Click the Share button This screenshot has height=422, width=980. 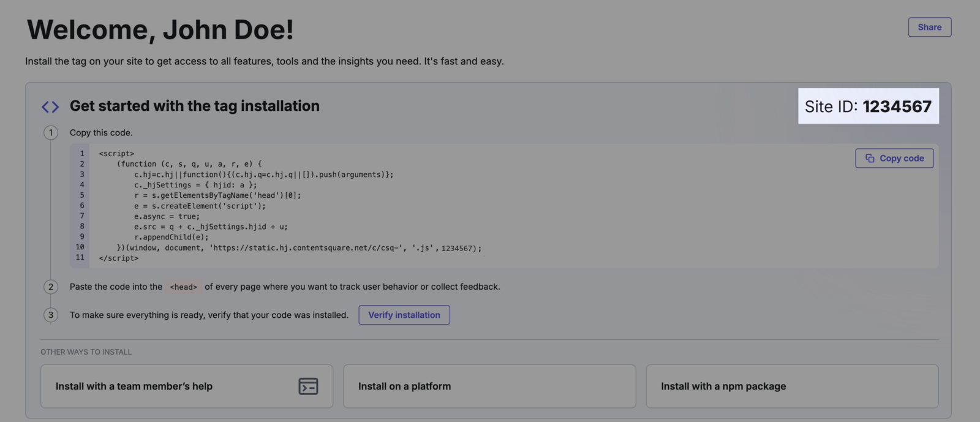tap(929, 27)
